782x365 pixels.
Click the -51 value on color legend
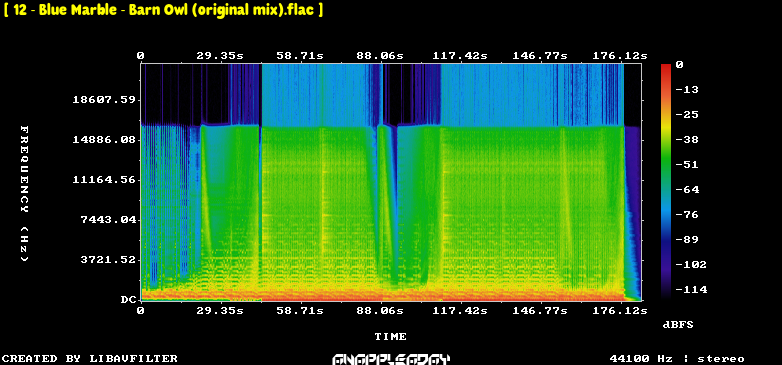tap(688, 165)
